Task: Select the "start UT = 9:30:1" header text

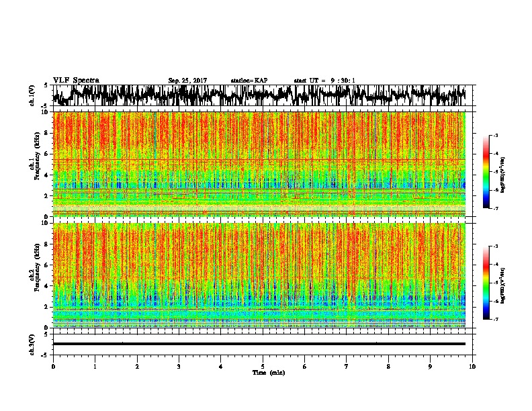Action: [324, 81]
